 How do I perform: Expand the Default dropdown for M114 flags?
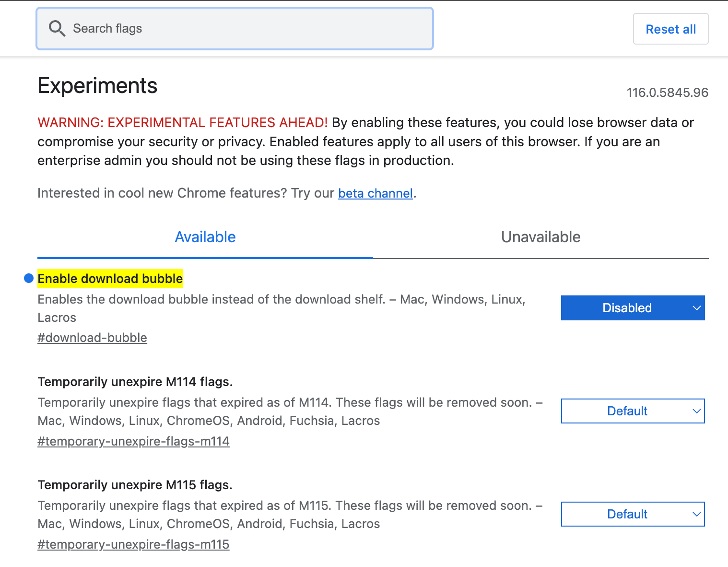(x=632, y=411)
